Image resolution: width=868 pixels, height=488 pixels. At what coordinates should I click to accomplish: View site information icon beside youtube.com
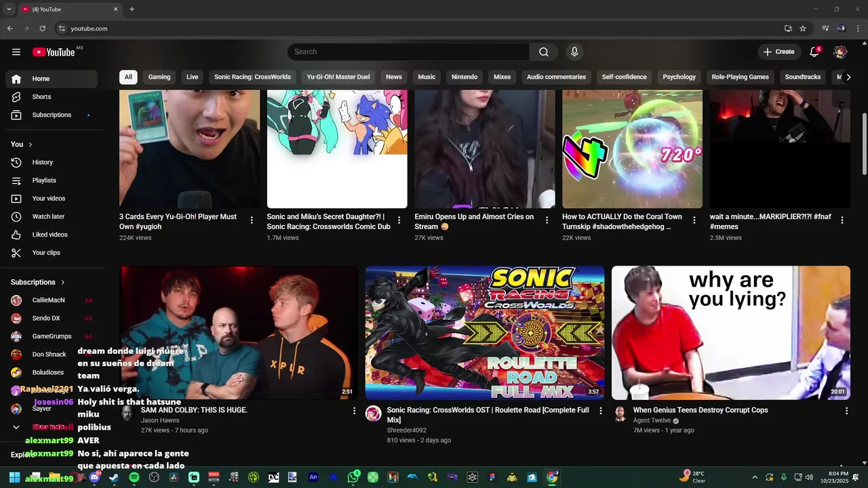point(62,28)
